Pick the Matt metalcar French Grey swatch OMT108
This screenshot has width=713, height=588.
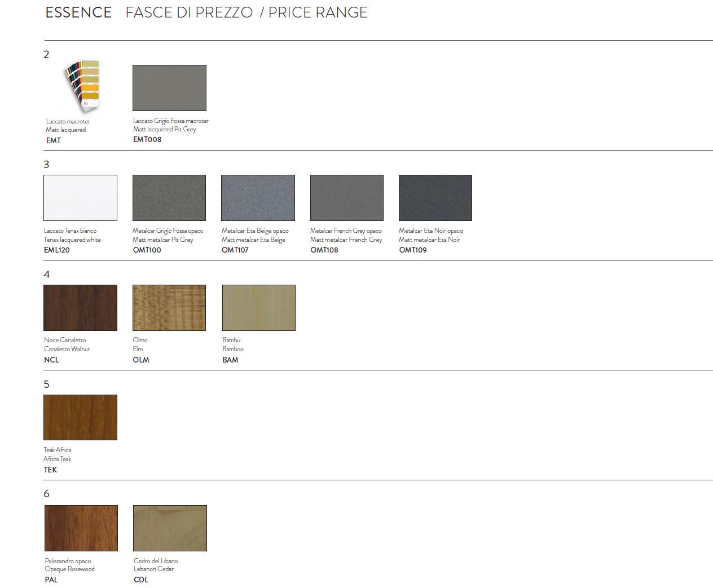347,198
